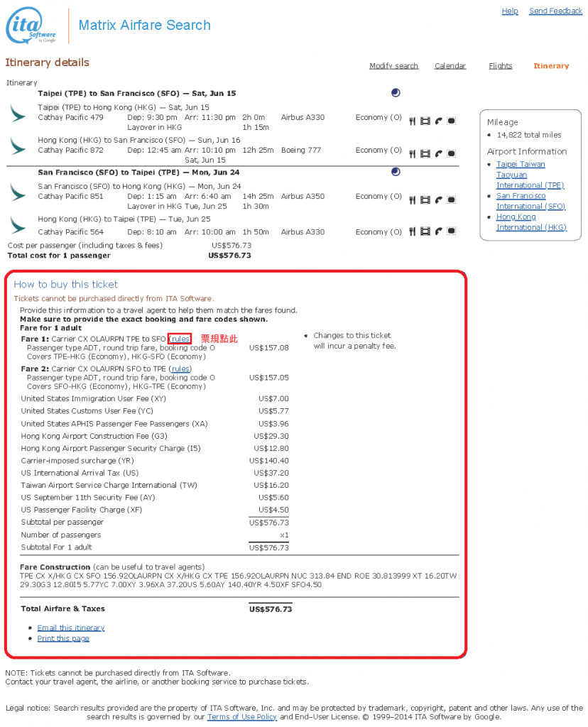Click the US International Arrival Tax (US) label
This screenshot has height=727, width=588.
pyautogui.click(x=80, y=473)
